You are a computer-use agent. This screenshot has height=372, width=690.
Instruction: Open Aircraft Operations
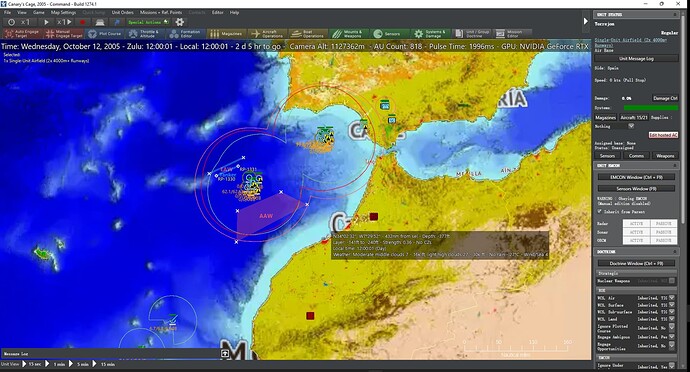click(x=268, y=33)
